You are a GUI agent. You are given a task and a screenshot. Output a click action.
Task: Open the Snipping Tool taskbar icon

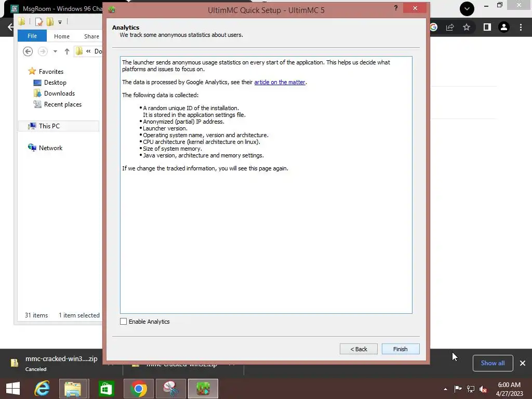[x=170, y=389]
